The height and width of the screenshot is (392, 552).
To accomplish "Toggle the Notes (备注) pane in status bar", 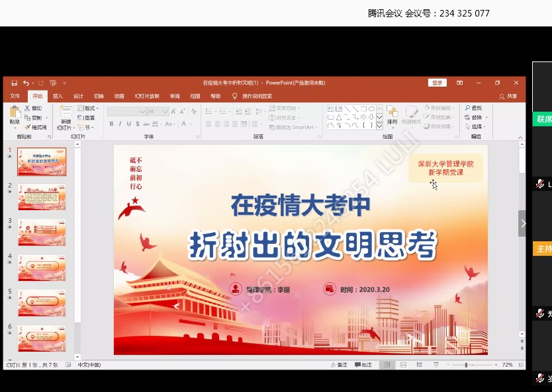I will [x=338, y=365].
